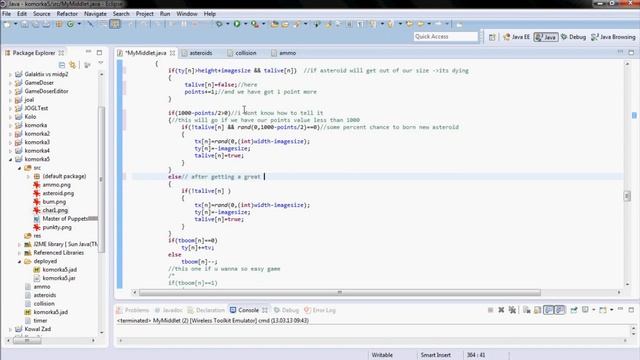
Task: Click the green Run button in toolbar
Action: click(x=237, y=24)
